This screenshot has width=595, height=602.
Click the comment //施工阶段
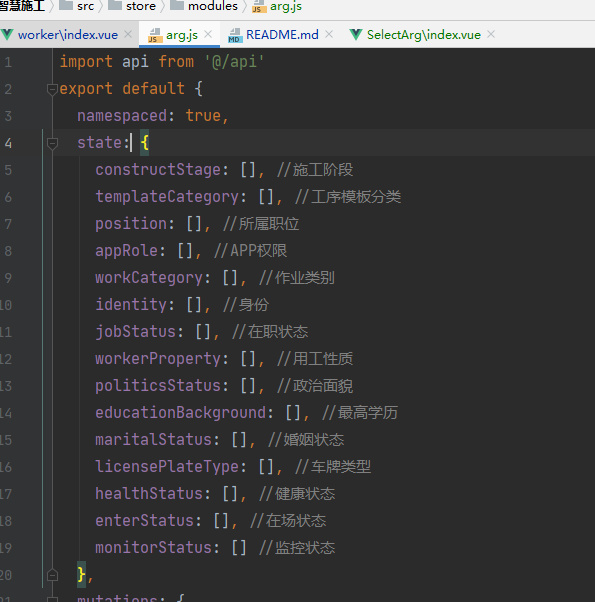coord(315,170)
